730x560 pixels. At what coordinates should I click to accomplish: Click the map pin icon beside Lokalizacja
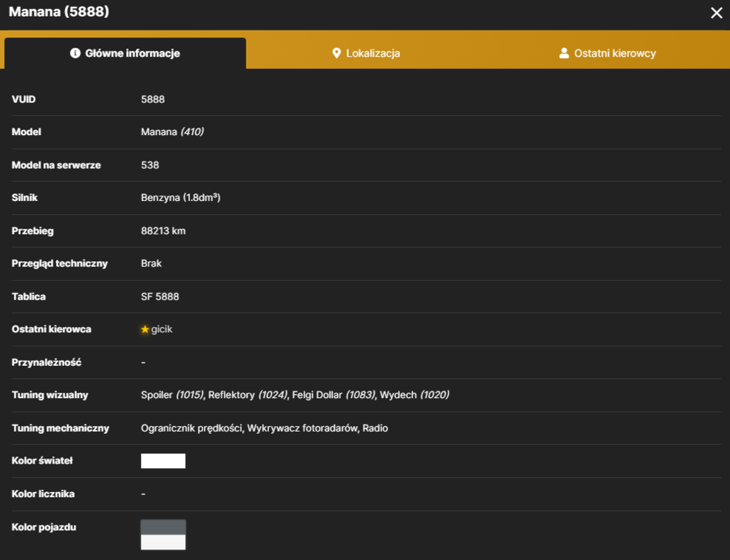click(x=336, y=53)
